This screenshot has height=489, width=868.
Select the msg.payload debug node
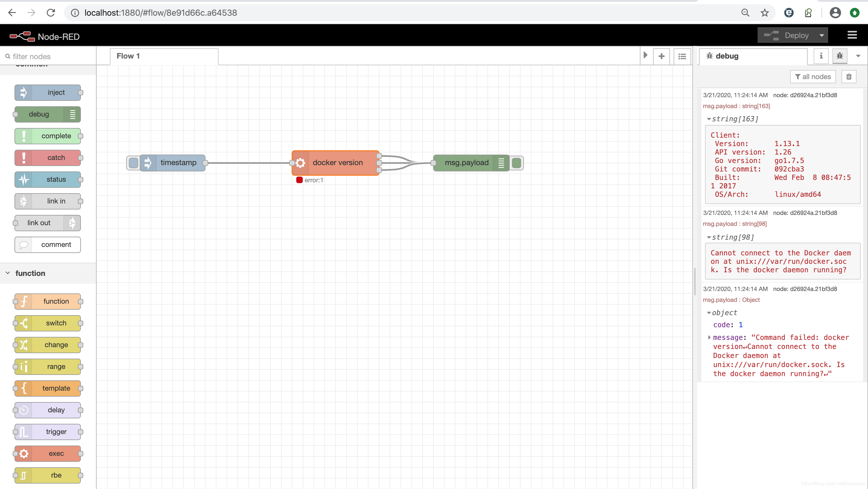click(471, 163)
